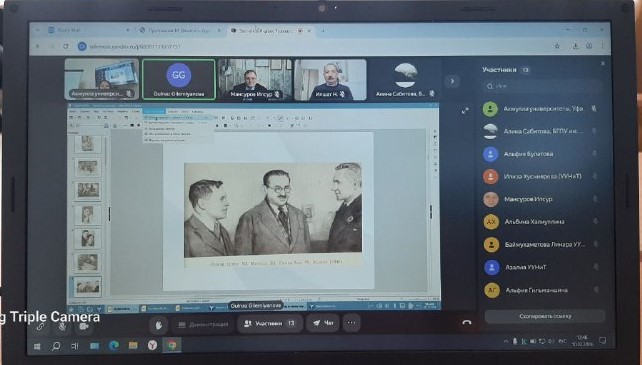The width and height of the screenshot is (642, 365).
Task: Click the raise hand icon
Action: (159, 324)
